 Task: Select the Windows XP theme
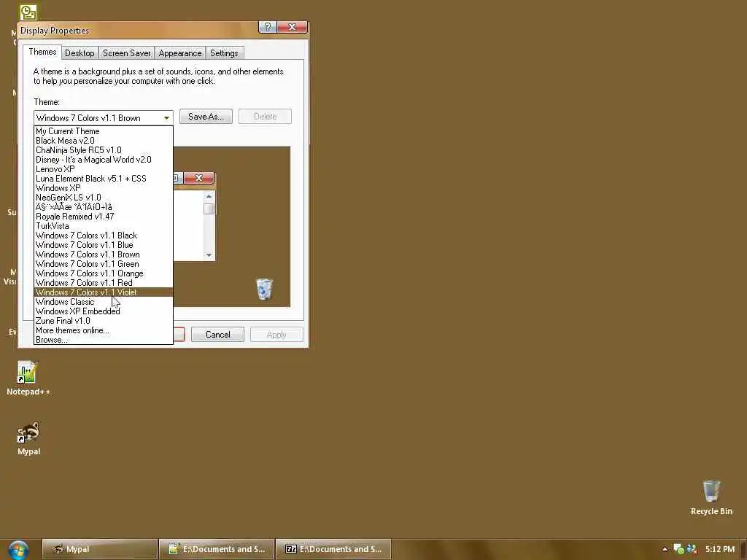pyautogui.click(x=104, y=188)
